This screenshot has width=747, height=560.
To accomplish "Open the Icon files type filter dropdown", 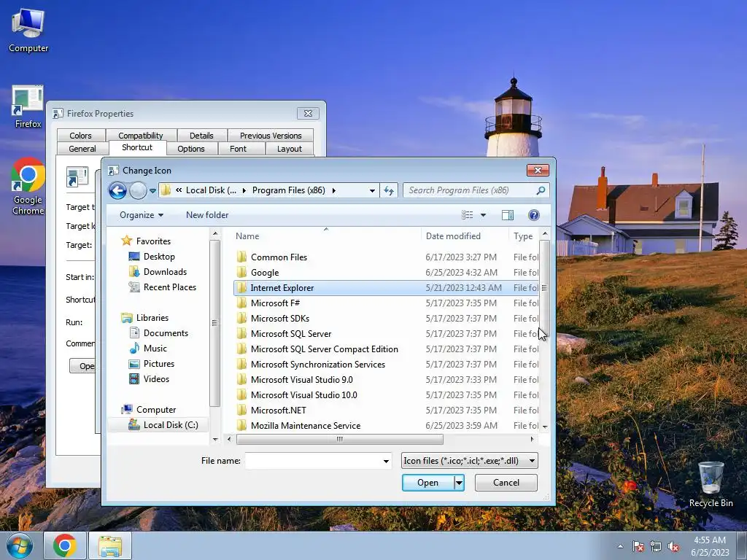I will click(x=470, y=461).
